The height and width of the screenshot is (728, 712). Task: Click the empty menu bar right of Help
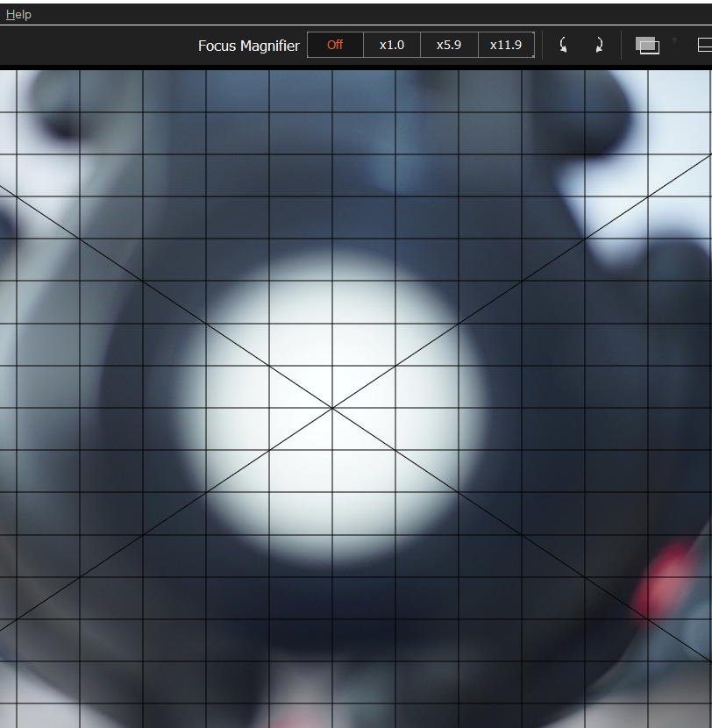pyautogui.click(x=351, y=14)
